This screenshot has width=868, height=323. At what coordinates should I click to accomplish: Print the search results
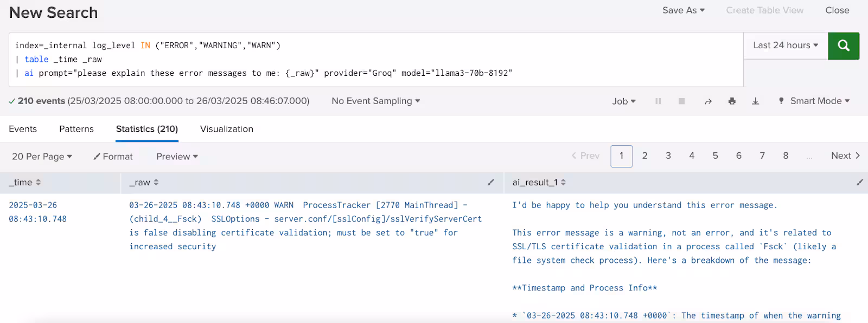click(732, 101)
